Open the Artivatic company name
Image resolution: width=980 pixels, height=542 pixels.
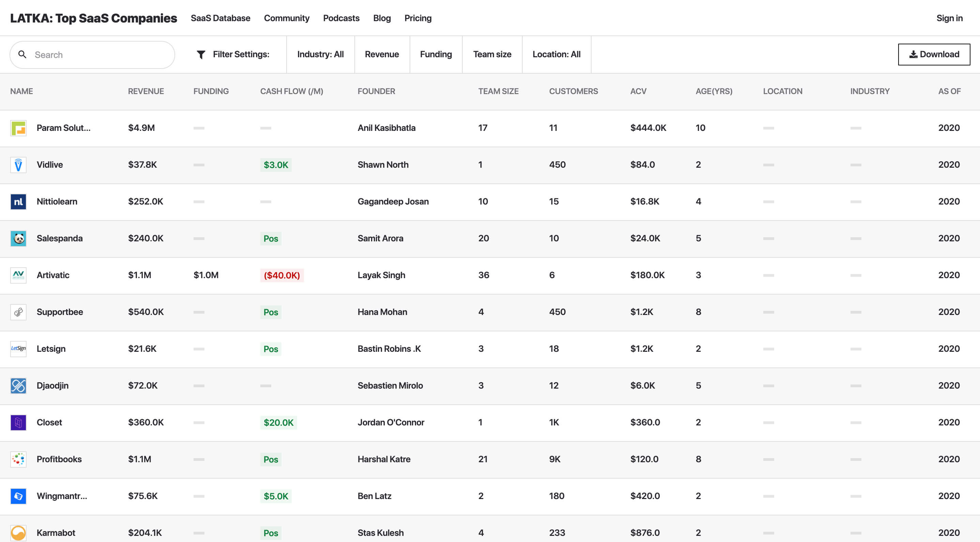click(53, 275)
